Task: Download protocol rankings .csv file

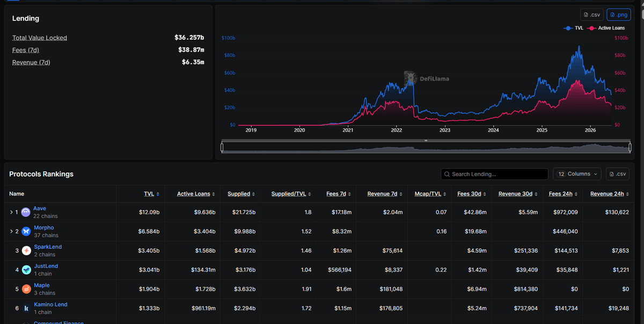Action: (x=618, y=174)
